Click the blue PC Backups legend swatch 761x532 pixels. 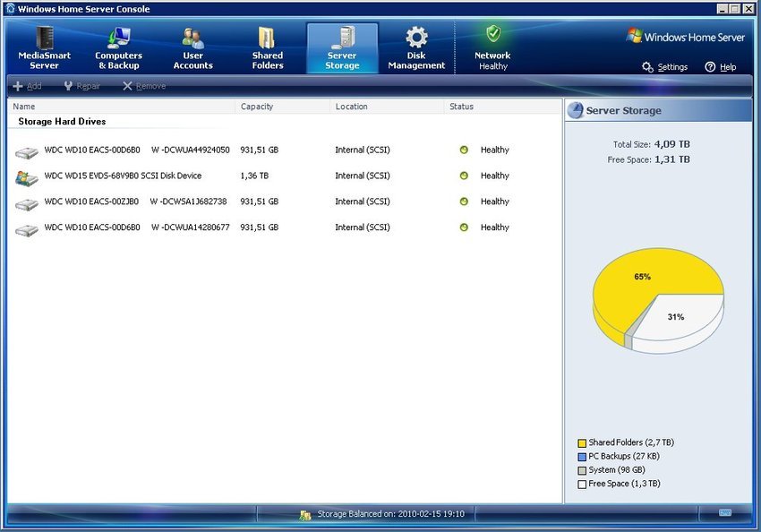coord(582,457)
